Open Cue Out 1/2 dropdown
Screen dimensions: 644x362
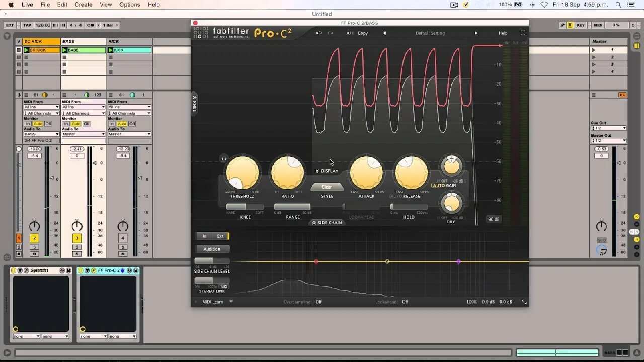[x=608, y=128]
